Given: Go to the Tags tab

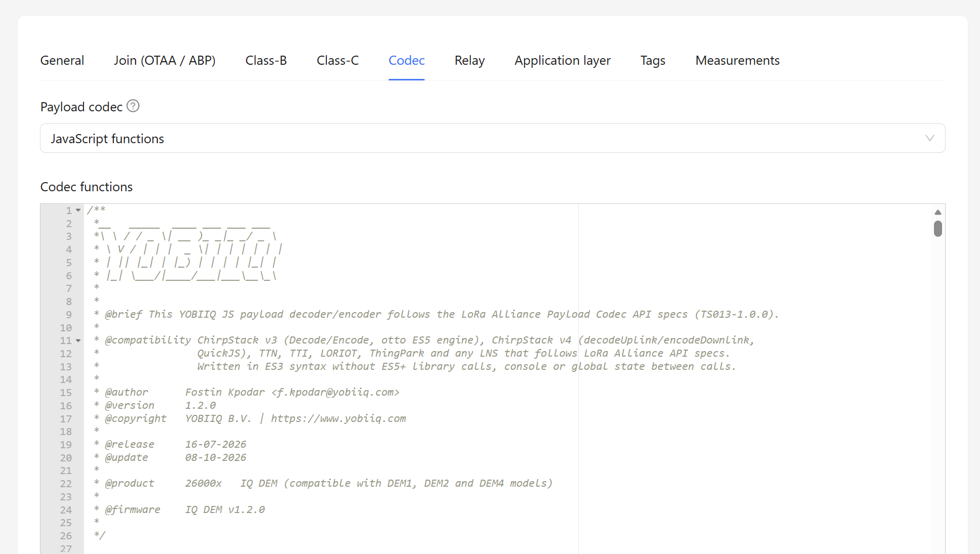Looking at the screenshot, I should coord(653,60).
